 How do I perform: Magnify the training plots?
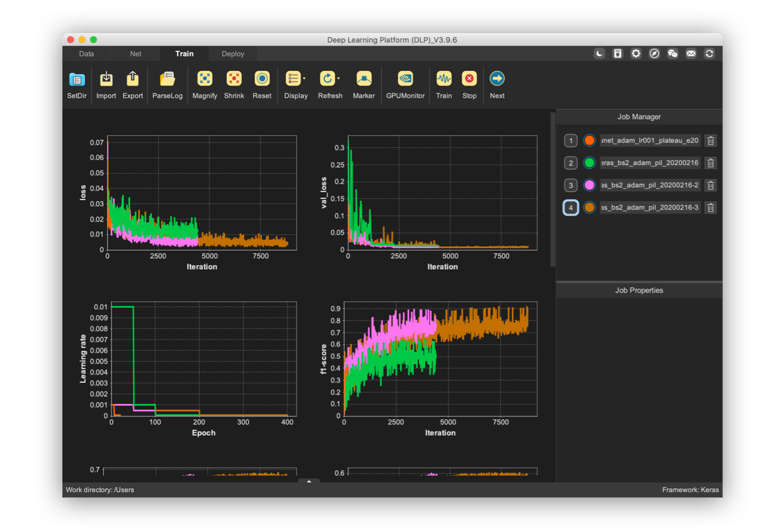(x=205, y=79)
